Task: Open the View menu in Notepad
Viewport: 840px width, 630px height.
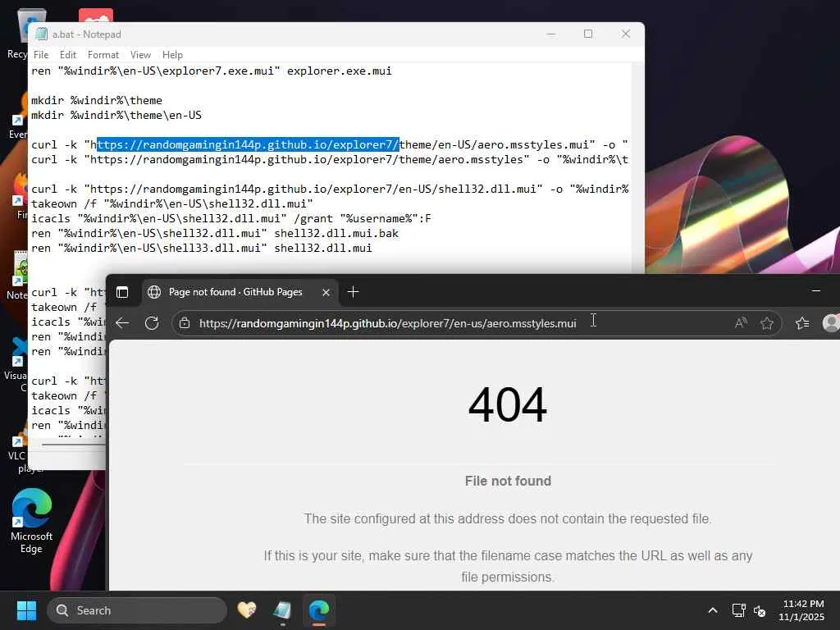Action: [x=140, y=55]
